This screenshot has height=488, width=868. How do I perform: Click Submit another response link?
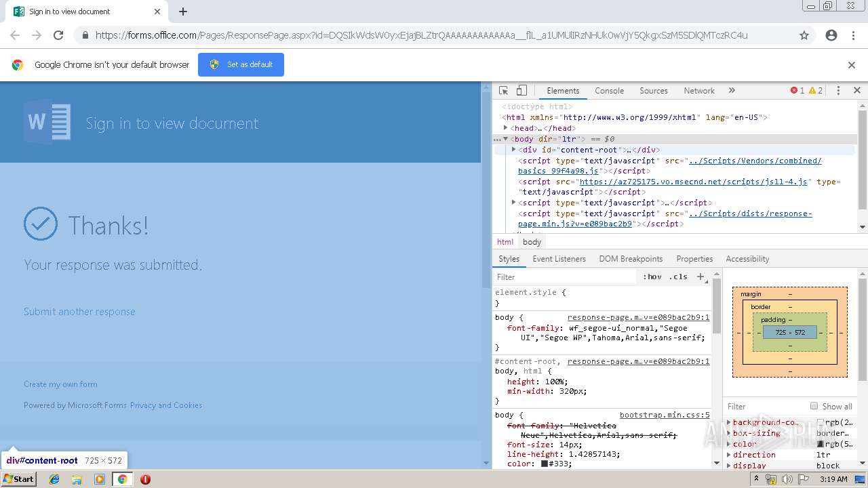[79, 312]
